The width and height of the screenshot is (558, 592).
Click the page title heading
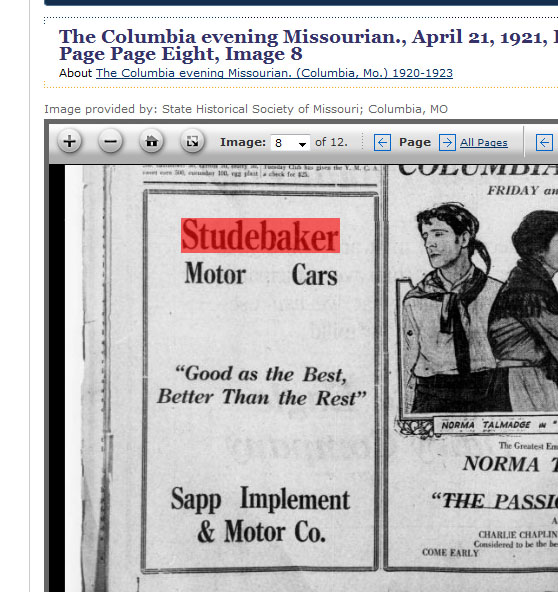tap(308, 45)
